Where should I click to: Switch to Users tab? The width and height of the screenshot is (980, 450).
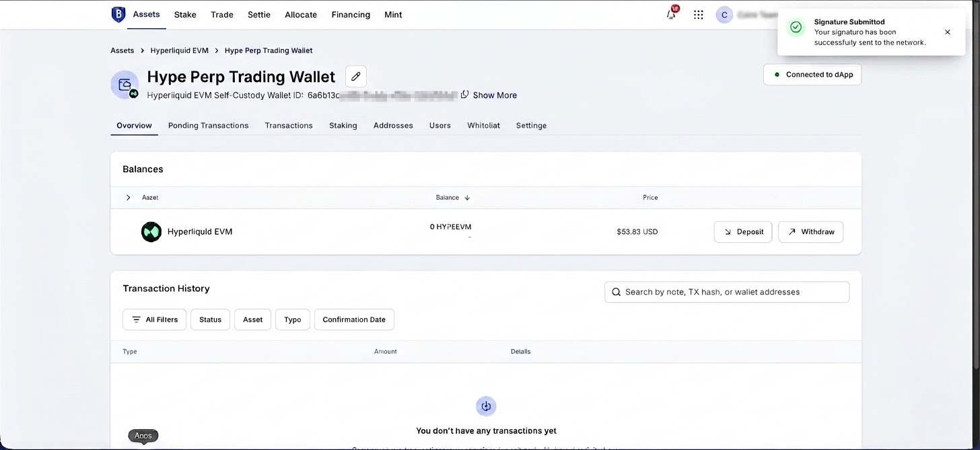(x=440, y=125)
